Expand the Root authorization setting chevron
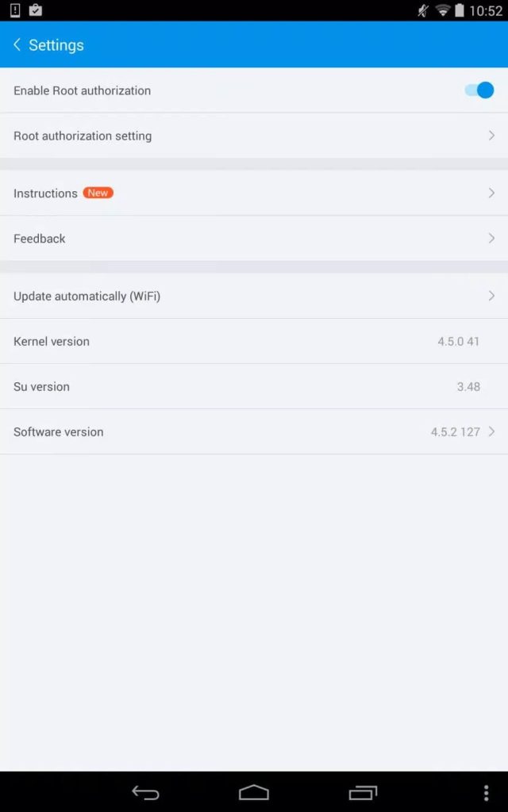This screenshot has width=508, height=812. [x=491, y=136]
